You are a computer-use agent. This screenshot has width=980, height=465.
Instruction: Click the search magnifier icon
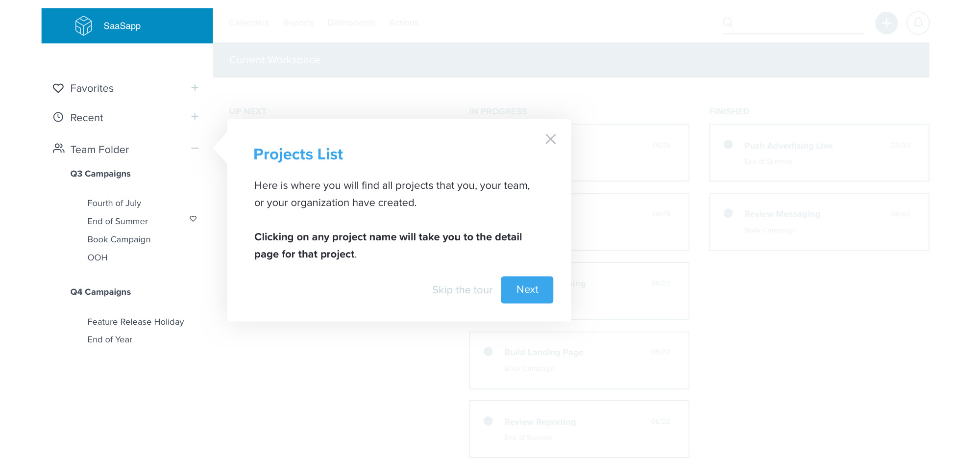(728, 22)
